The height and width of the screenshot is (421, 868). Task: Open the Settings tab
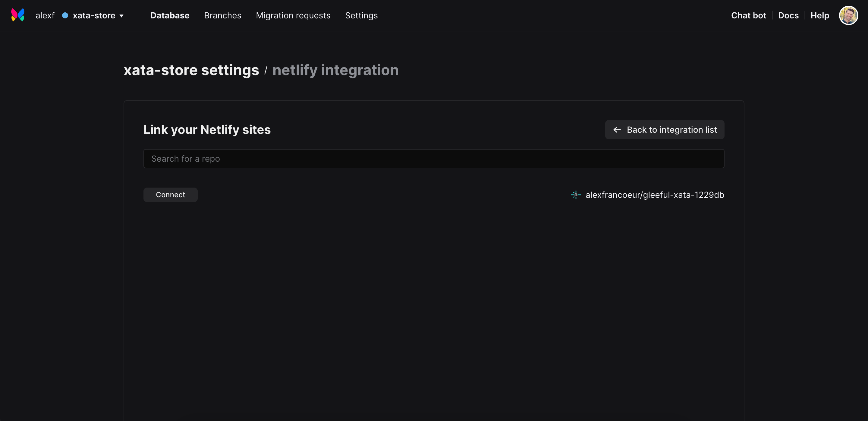361,15
